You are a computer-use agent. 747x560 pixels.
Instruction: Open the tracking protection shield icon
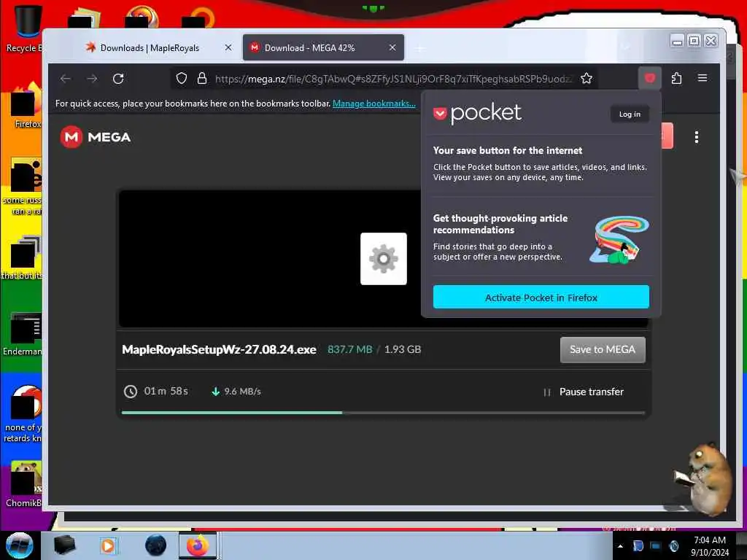[182, 79]
